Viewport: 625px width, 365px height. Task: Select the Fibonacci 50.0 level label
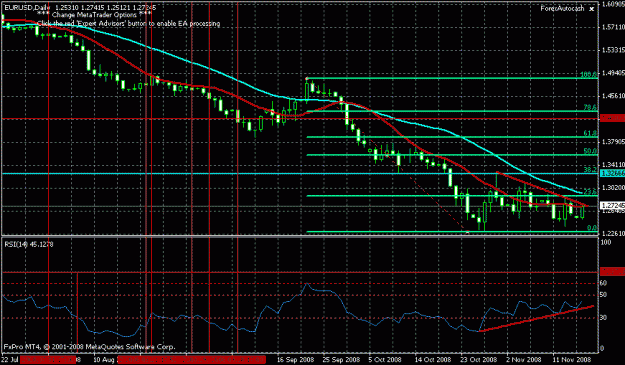click(590, 151)
